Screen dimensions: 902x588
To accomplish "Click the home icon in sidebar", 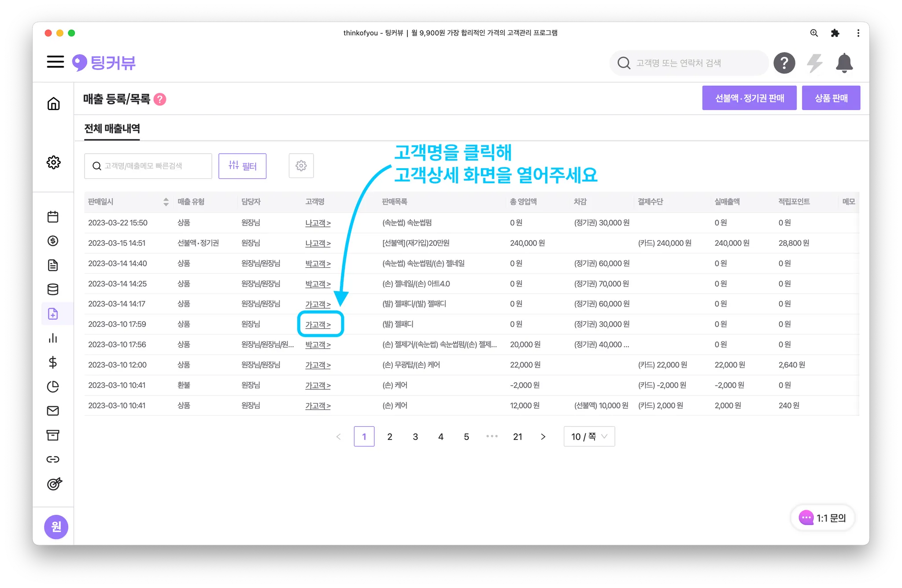I will (53, 104).
